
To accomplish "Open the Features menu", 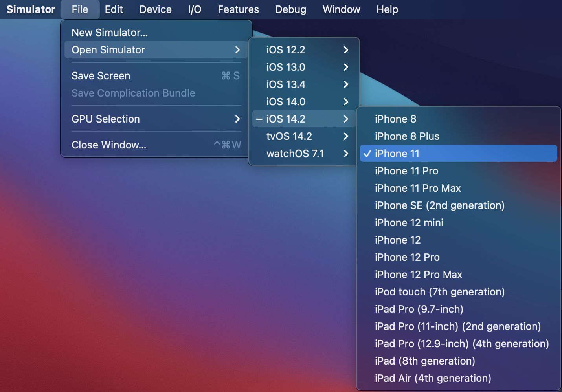I will pos(238,9).
